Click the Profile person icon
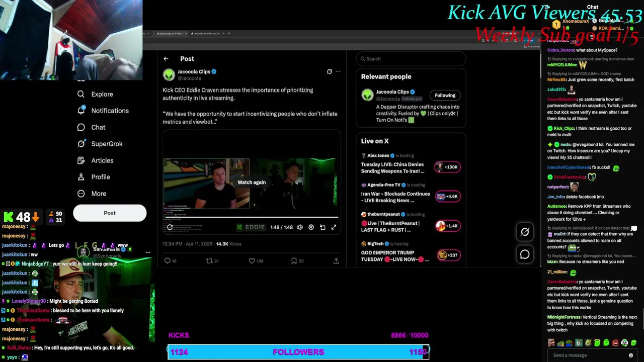The image size is (644, 362). click(x=81, y=177)
